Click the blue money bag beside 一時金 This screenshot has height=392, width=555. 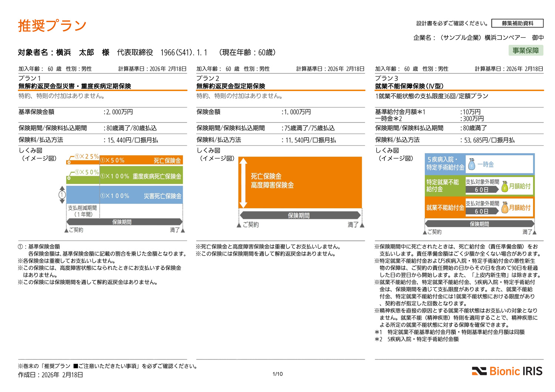click(471, 165)
